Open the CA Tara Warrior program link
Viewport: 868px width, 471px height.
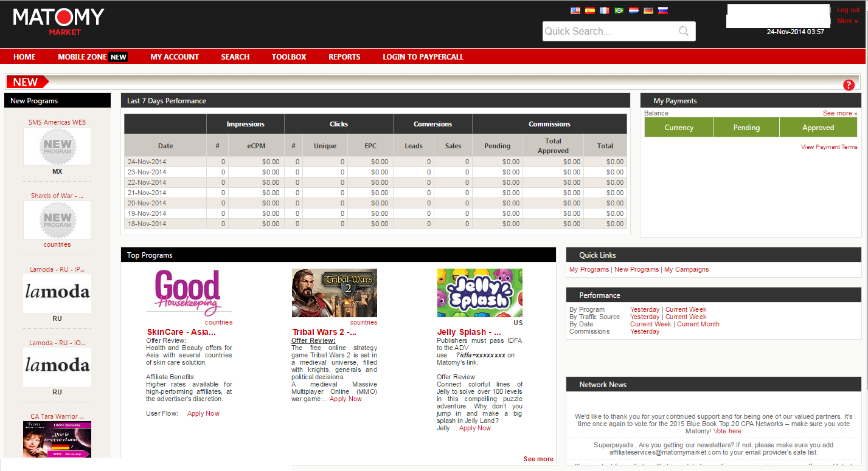(57, 416)
